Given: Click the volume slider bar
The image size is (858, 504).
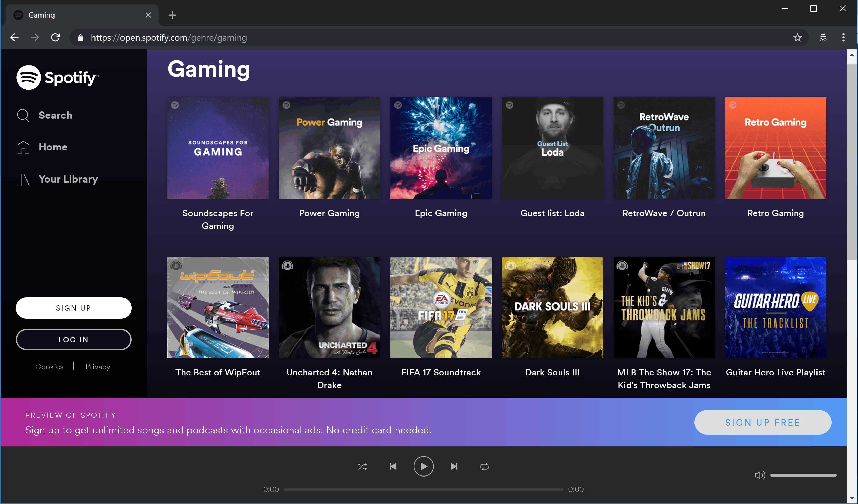Looking at the screenshot, I should click(803, 475).
